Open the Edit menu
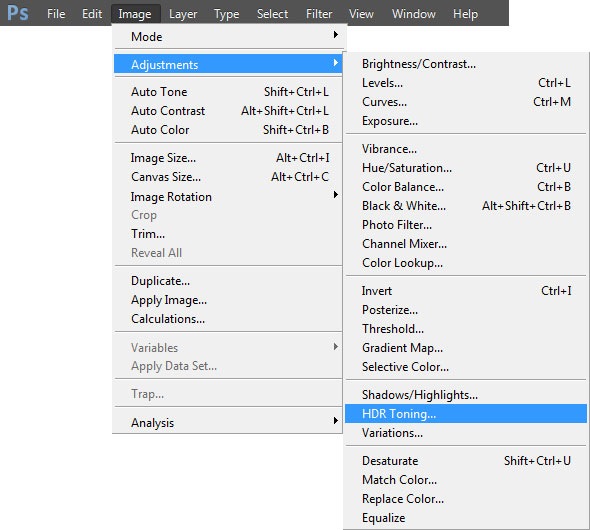The width and height of the screenshot is (590, 530). (92, 14)
